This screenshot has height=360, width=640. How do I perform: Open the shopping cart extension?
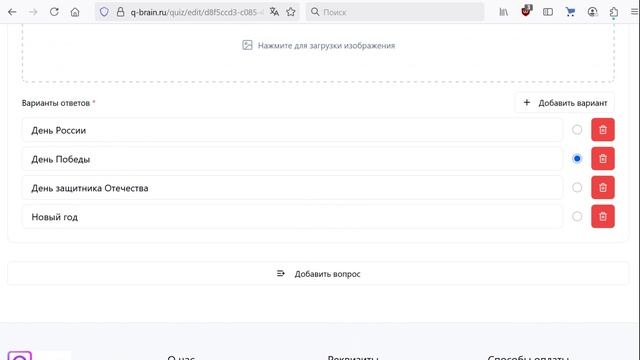pyautogui.click(x=570, y=12)
